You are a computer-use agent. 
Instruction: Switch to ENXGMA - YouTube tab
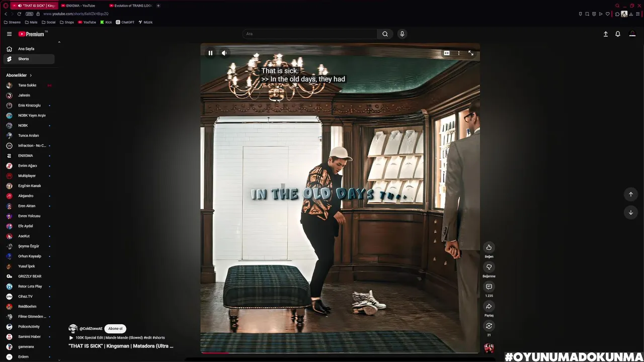click(80, 6)
